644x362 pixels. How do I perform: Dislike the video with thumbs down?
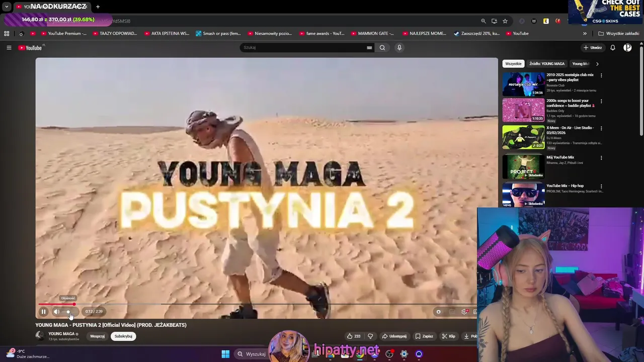(x=370, y=336)
